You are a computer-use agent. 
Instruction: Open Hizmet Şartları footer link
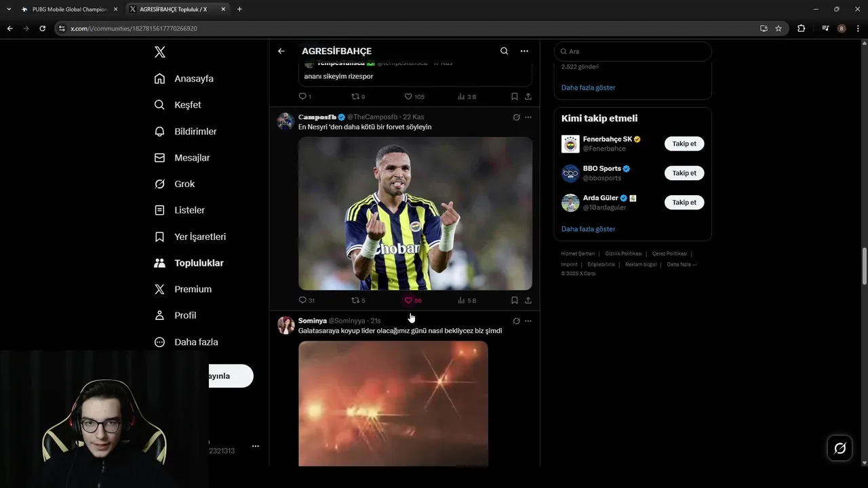pos(578,253)
